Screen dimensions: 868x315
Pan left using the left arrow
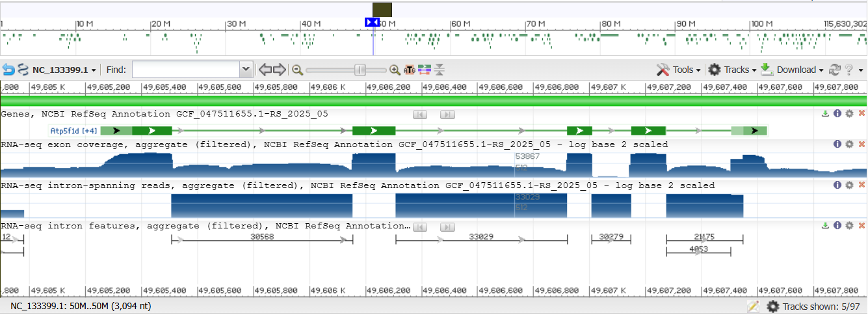[265, 70]
